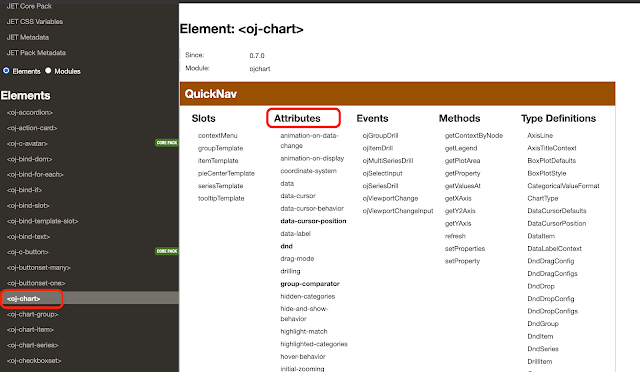Screen dimensions: 640x372
Task: Open oj-bind-slot element in sidebar
Action: pos(28,205)
